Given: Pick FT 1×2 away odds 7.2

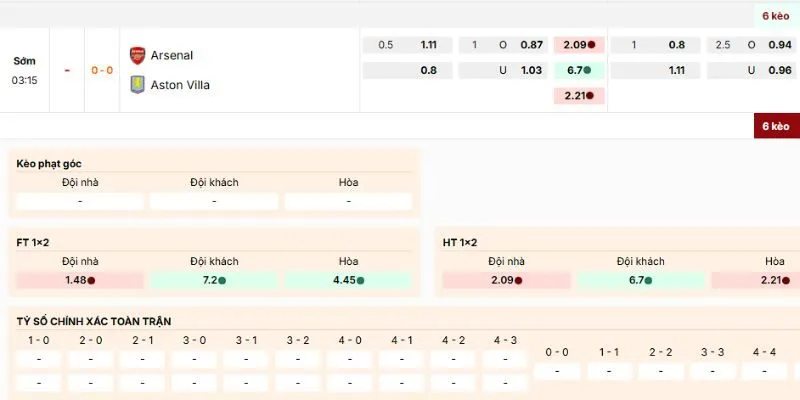Looking at the screenshot, I should click(x=214, y=280).
